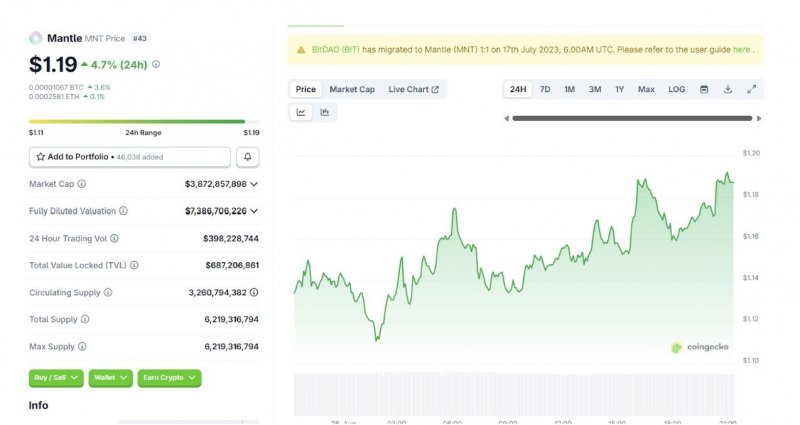Click the Total Value Locked info icon

134,265
